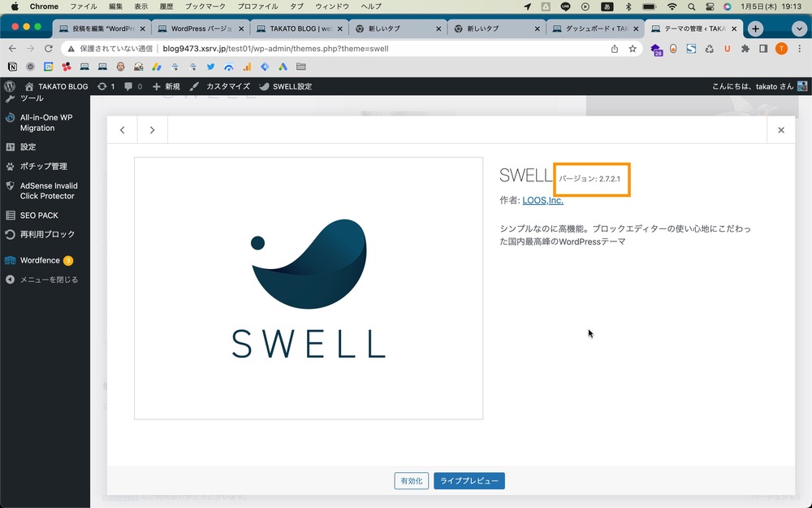Open the Twitter bookmark icon
This screenshot has width=812, height=508.
[x=211, y=67]
